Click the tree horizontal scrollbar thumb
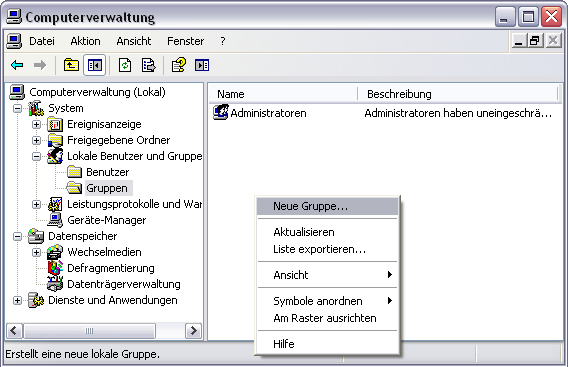 (x=89, y=330)
